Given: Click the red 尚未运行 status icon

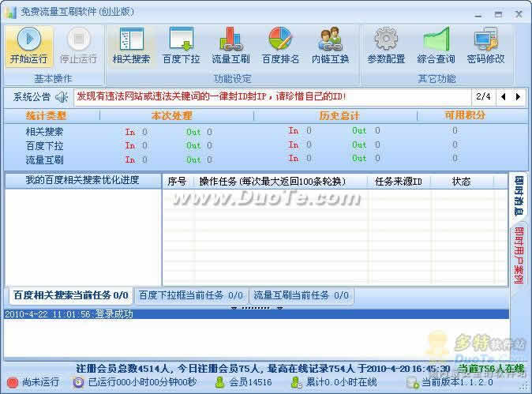Looking at the screenshot, I should (x=13, y=382).
